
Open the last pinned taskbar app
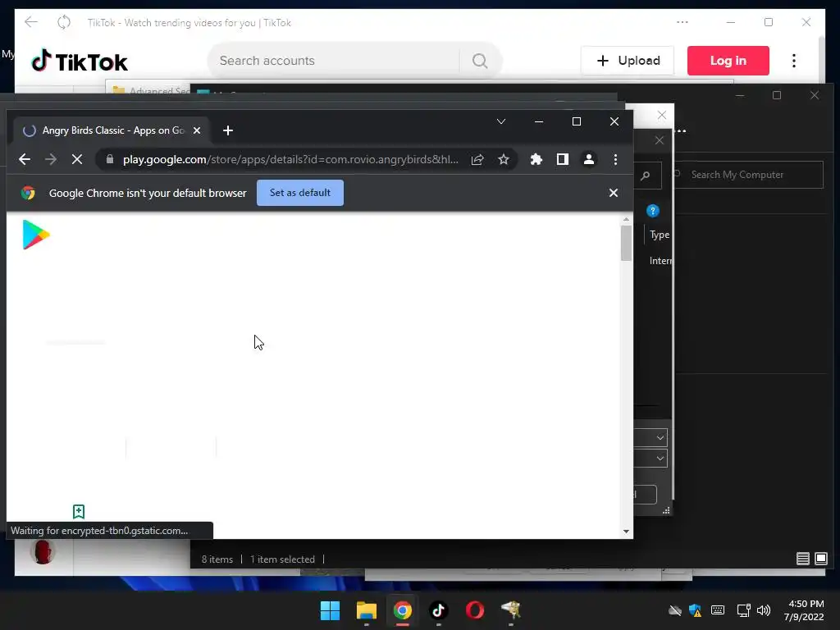click(x=511, y=609)
